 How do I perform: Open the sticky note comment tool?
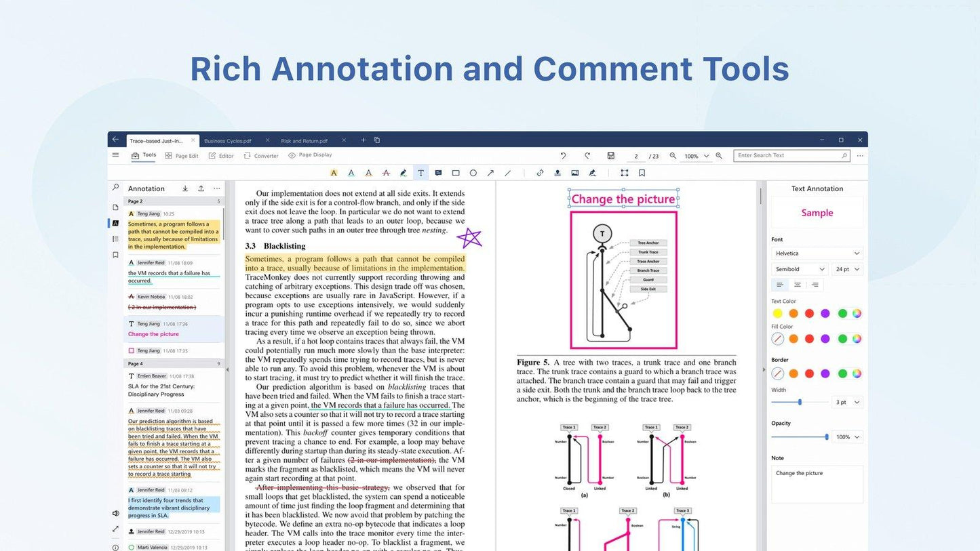[x=439, y=173]
